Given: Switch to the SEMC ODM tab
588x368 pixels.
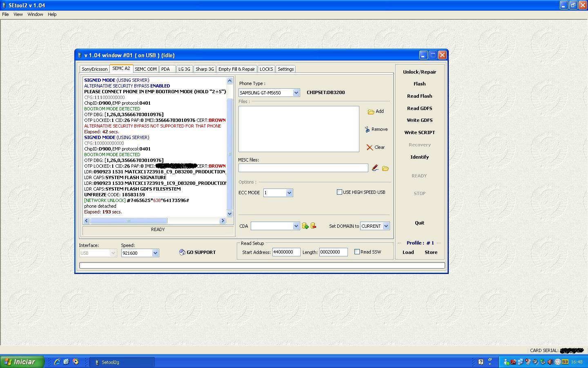Looking at the screenshot, I should 146,69.
